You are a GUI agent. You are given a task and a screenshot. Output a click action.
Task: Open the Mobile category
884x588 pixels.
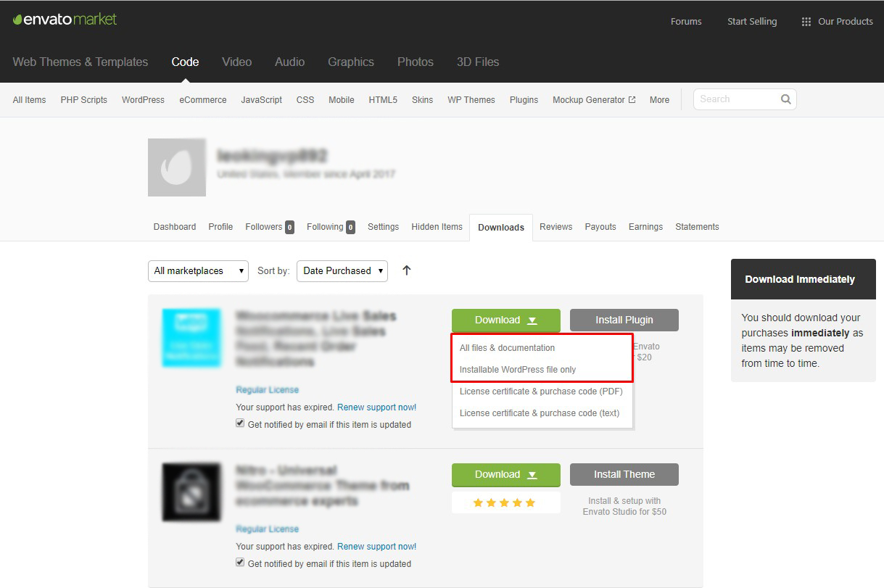[342, 100]
